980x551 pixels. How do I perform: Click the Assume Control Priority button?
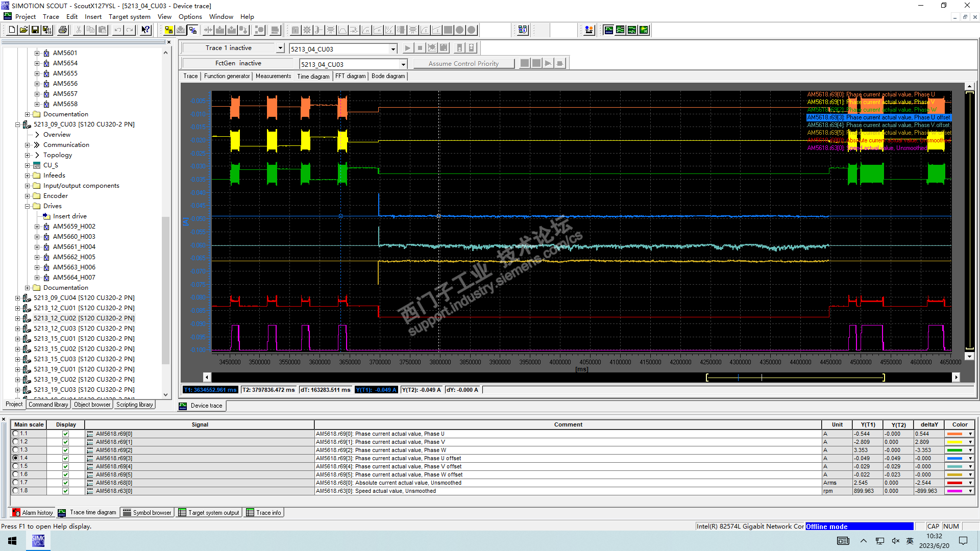click(x=463, y=64)
